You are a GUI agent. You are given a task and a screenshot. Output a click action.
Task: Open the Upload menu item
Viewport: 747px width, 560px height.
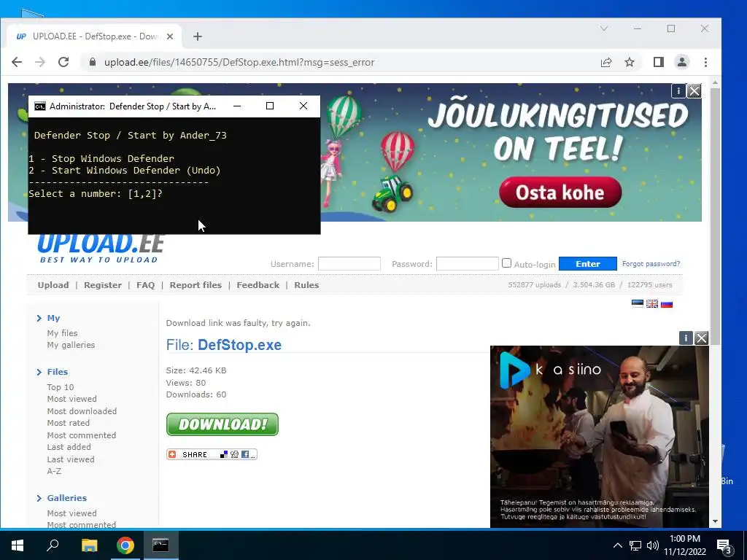pos(53,285)
